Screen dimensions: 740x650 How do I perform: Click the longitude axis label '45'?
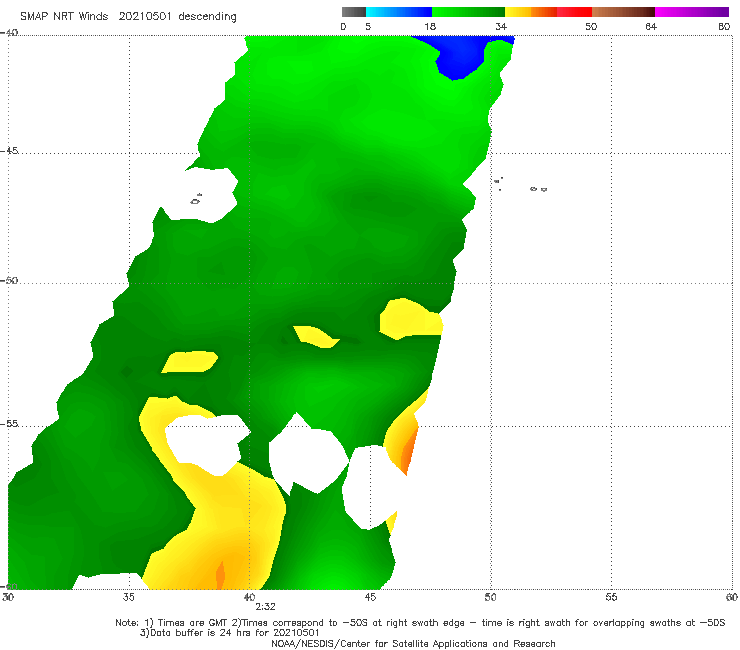[370, 597]
